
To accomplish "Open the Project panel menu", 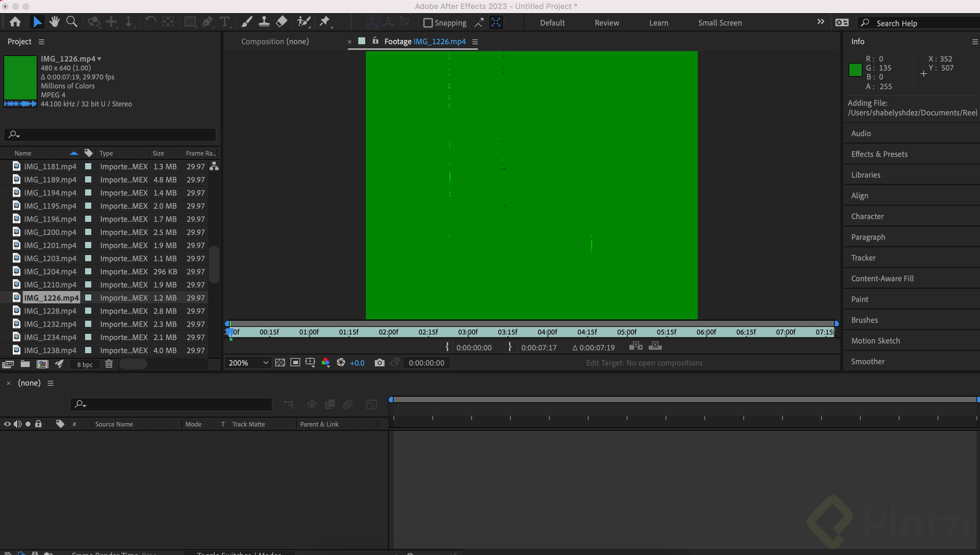I will (41, 41).
